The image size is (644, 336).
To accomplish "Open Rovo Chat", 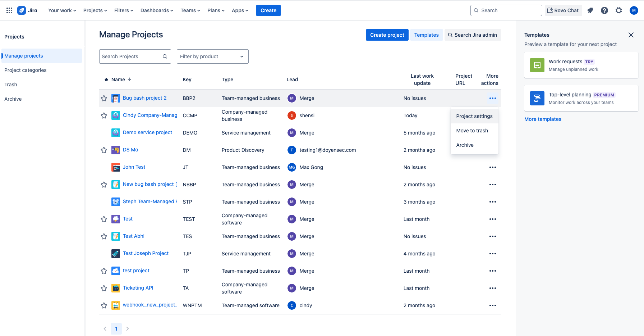I will (x=563, y=10).
